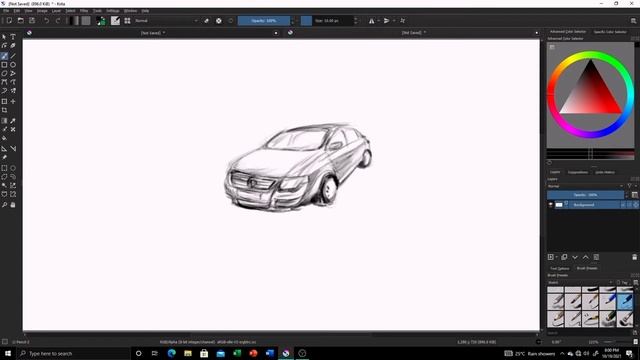Undo the last action
Viewport: 640px width, 360px height.
point(47,21)
